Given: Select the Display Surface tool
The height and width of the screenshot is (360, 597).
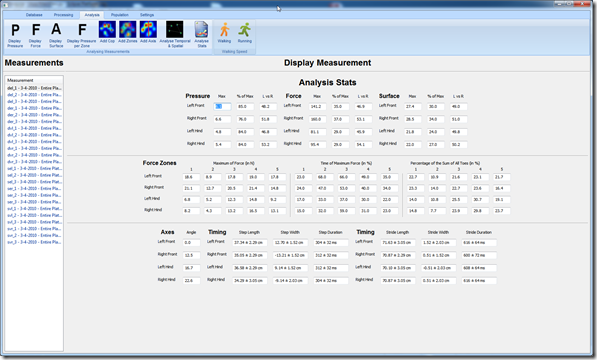Looking at the screenshot, I should click(56, 35).
